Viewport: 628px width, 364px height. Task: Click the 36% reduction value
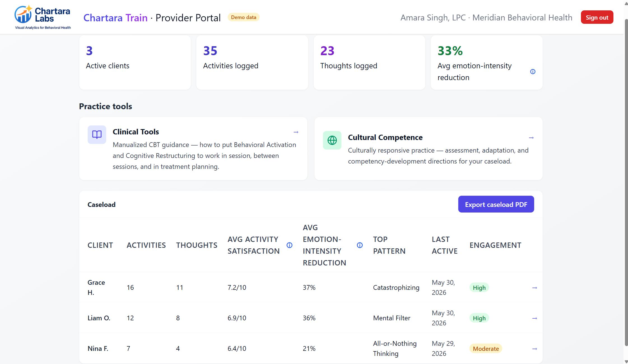click(x=309, y=318)
